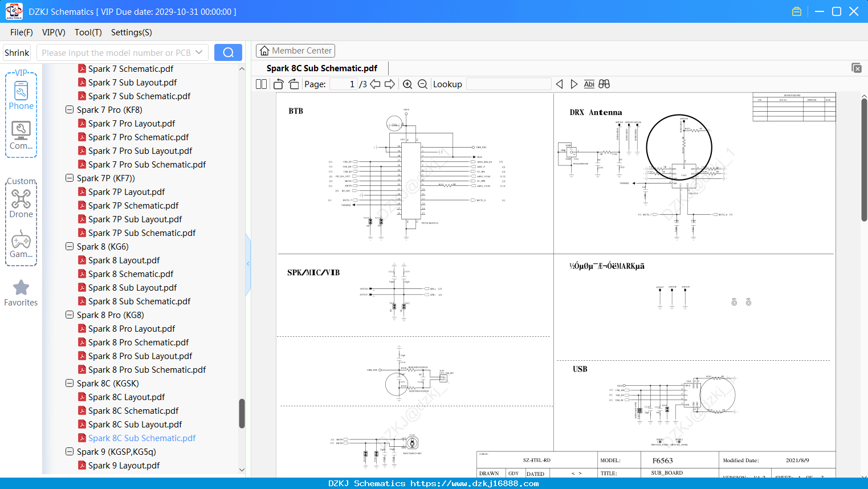
Task: Open Spark 8 Pro Sub Layout.pdf
Action: (140, 356)
